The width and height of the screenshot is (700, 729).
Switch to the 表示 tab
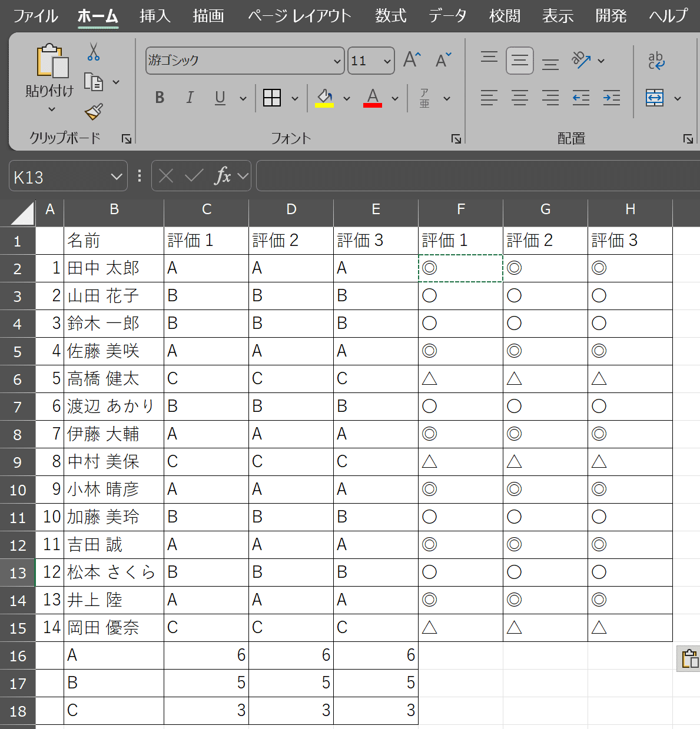pyautogui.click(x=558, y=16)
